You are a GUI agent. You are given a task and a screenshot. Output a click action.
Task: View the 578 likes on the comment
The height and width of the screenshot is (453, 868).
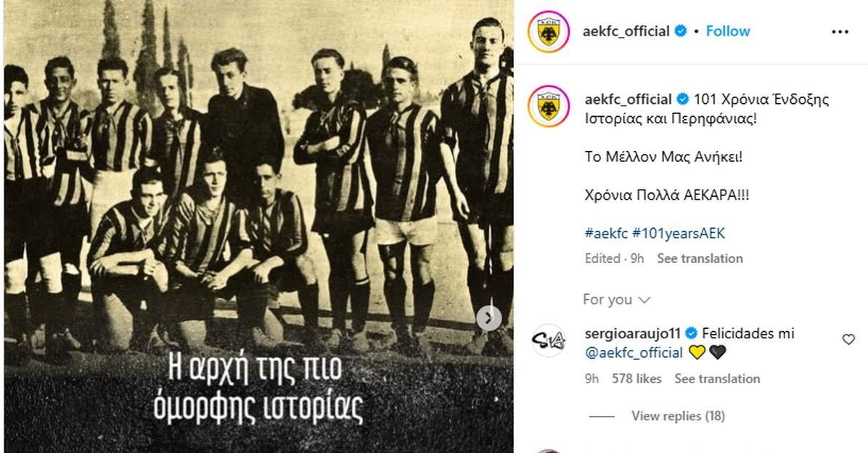point(636,379)
